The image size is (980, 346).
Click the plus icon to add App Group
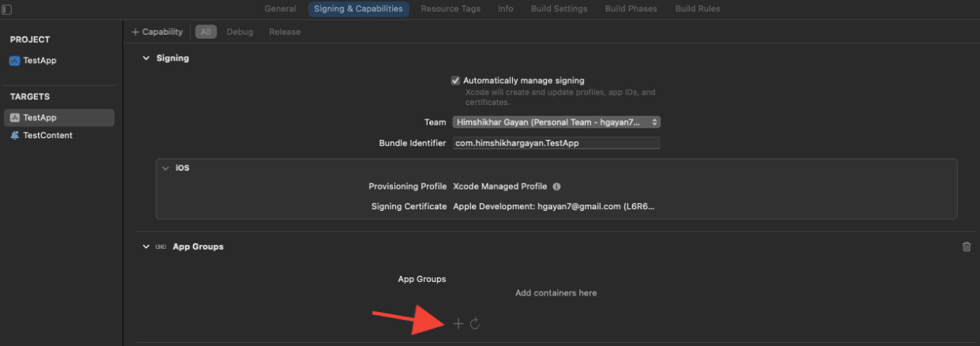[458, 324]
